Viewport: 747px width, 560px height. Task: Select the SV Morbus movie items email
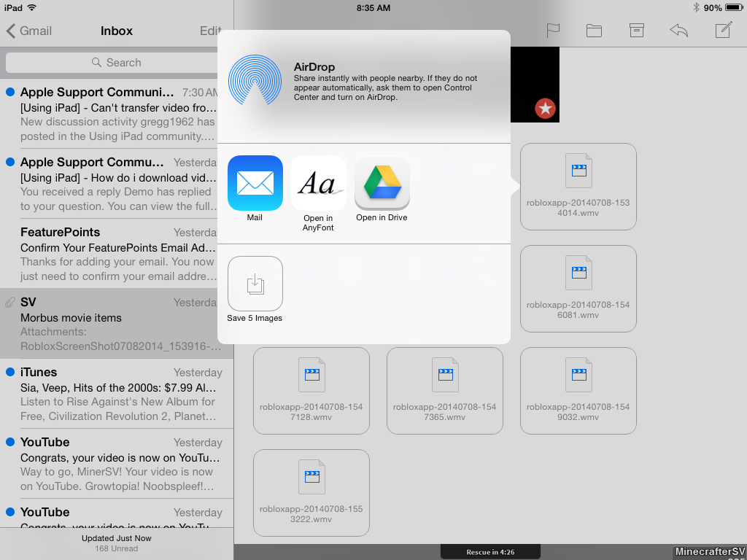tap(117, 324)
